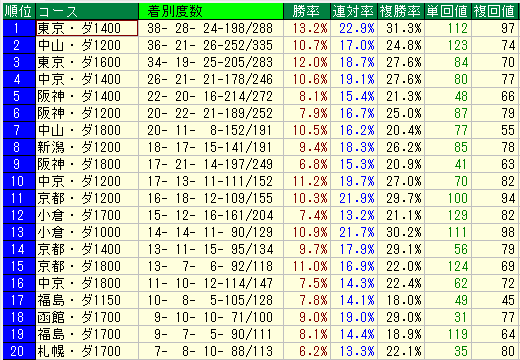Sort by the 単回値 column header
The height and width of the screenshot is (360, 520).
point(448,11)
